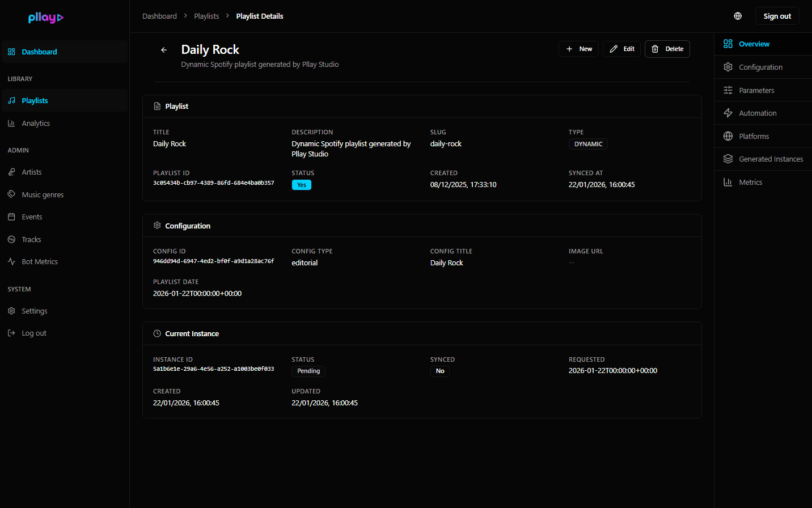The height and width of the screenshot is (508, 812).
Task: Open Playlists from the breadcrumb trail
Action: tap(206, 15)
